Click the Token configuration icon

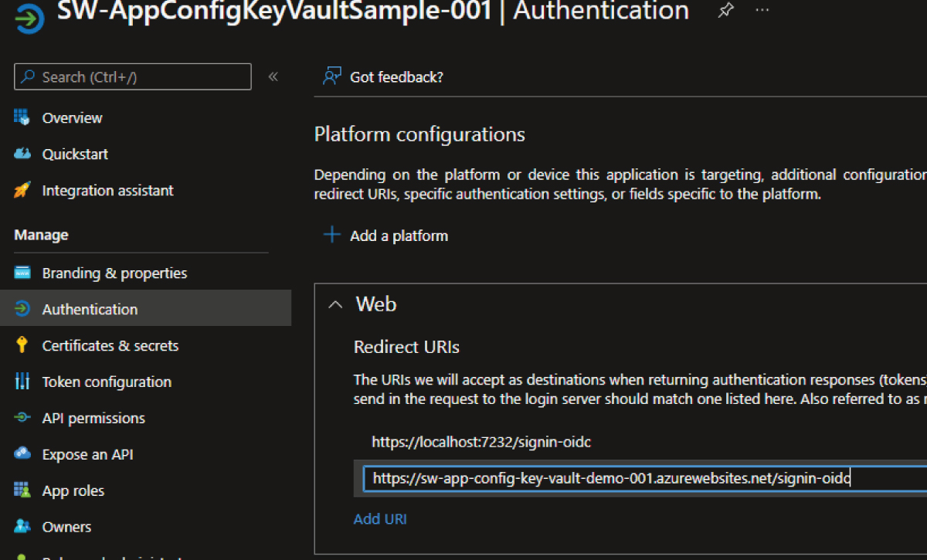coord(22,382)
